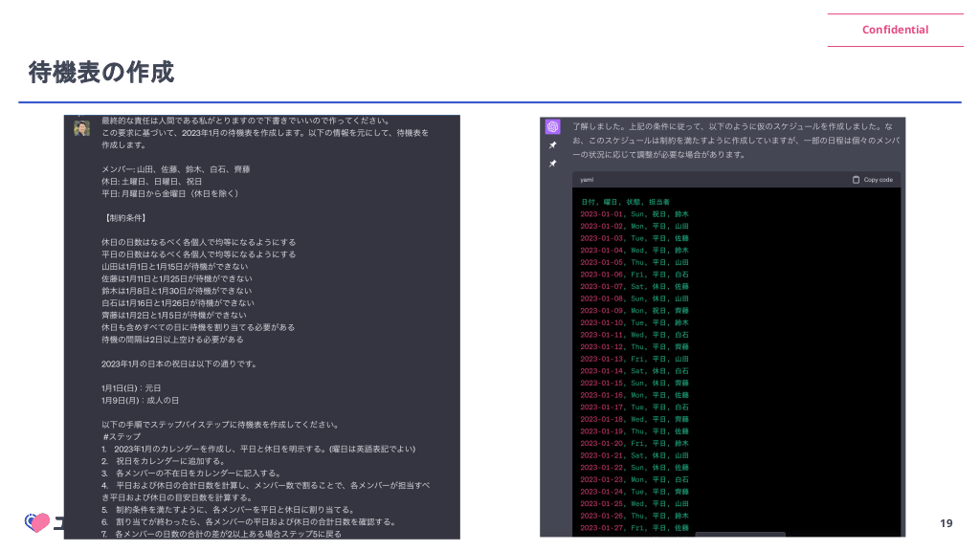Click the slide title 待機表の作成

tap(101, 72)
